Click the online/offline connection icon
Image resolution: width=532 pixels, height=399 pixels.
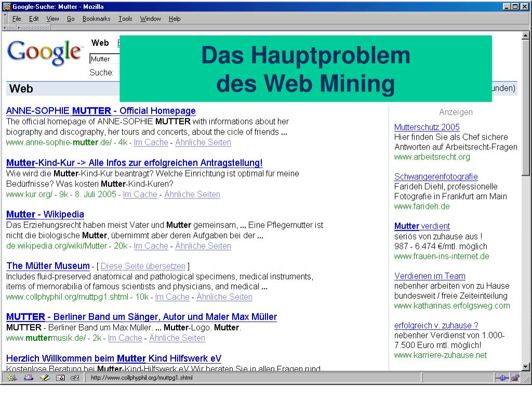pos(501,378)
